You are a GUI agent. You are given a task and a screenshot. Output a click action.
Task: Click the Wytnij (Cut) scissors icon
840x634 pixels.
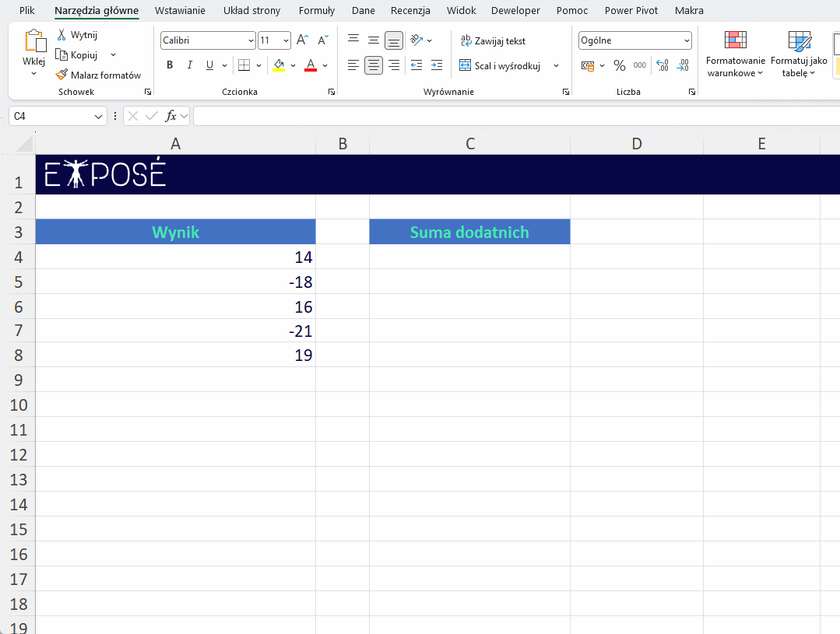pos(62,35)
